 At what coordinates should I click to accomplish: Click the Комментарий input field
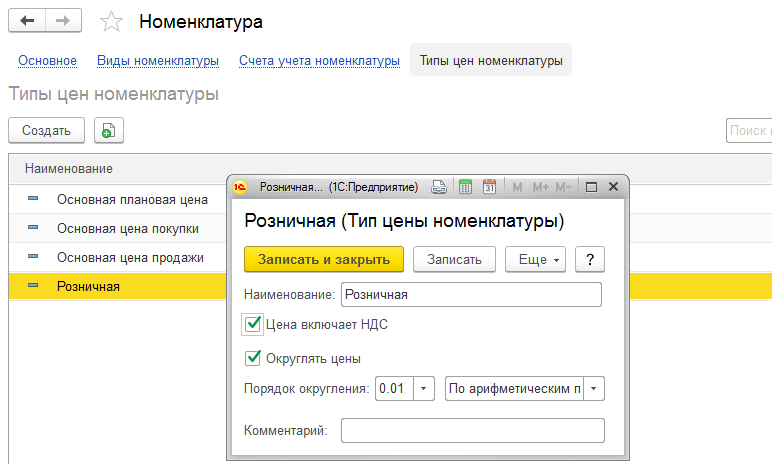coord(472,430)
